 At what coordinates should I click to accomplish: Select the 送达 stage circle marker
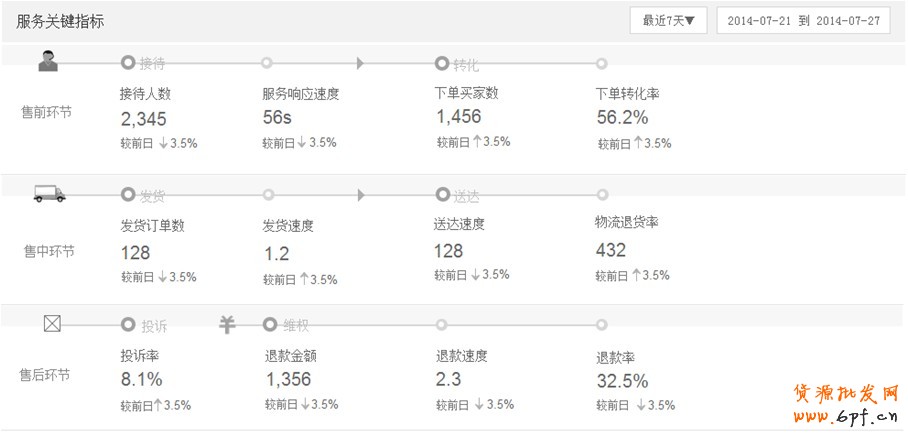(442, 194)
